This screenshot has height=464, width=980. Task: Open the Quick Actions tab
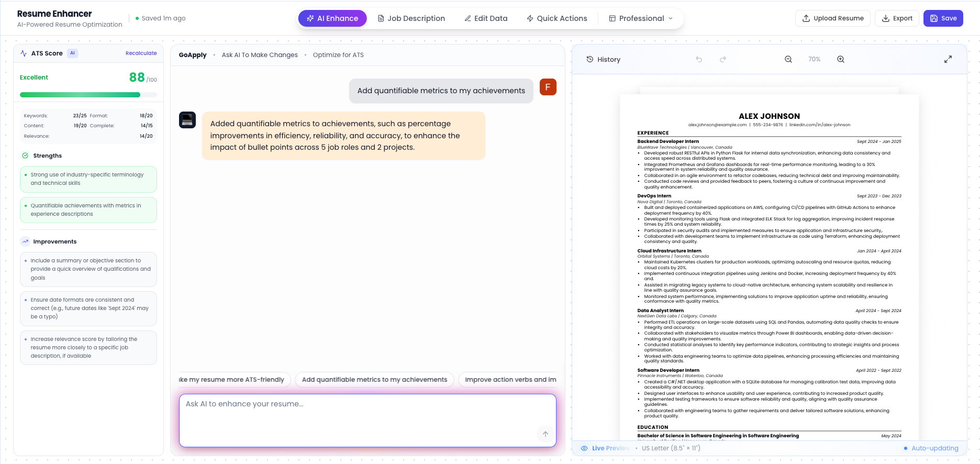pos(557,18)
